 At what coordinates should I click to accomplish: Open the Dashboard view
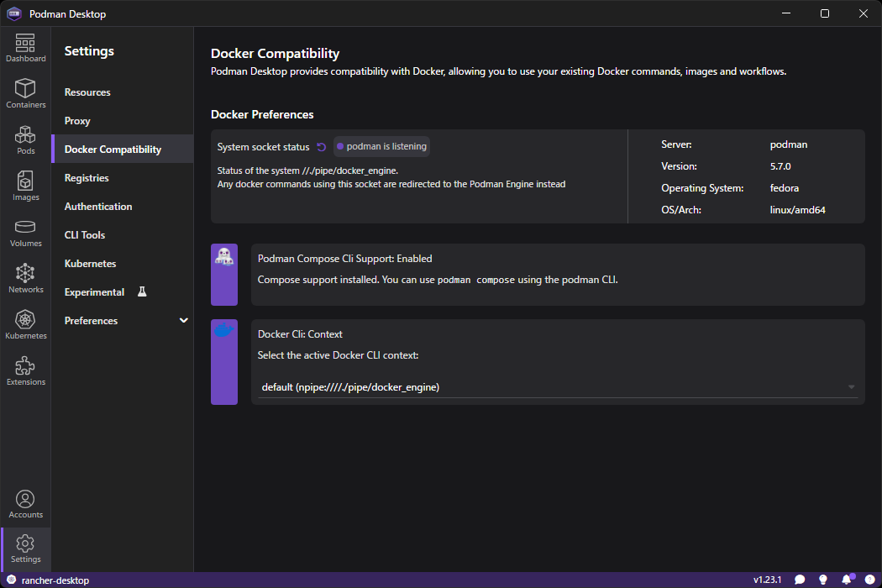tap(25, 48)
